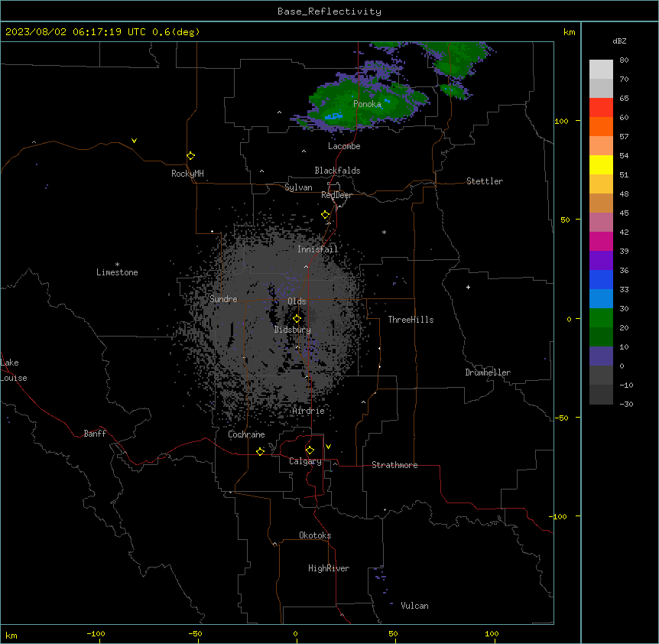Select the blue 36-33 dBZ legend swatch
Screen dimensions: 659x644
click(x=601, y=279)
